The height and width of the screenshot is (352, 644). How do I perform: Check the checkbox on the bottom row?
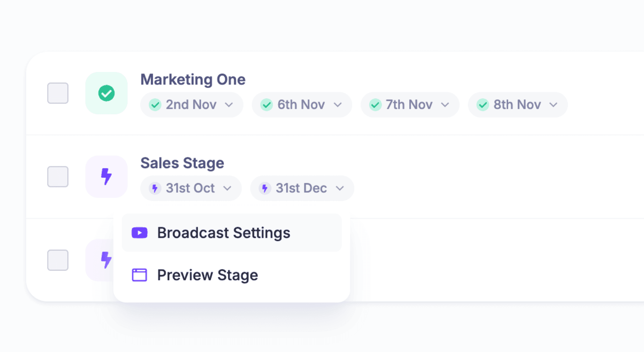coord(58,260)
